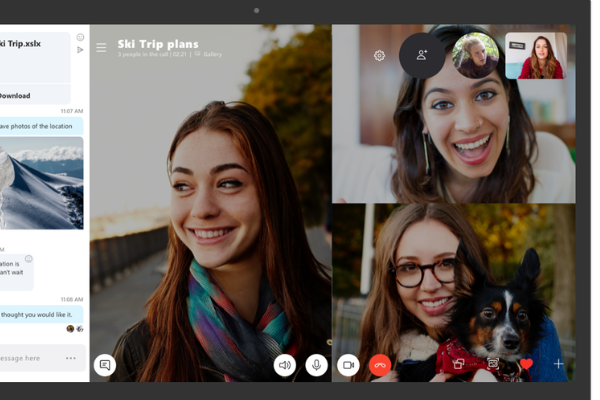
Task: Select the main video of red-haired woman
Action: tap(210, 203)
